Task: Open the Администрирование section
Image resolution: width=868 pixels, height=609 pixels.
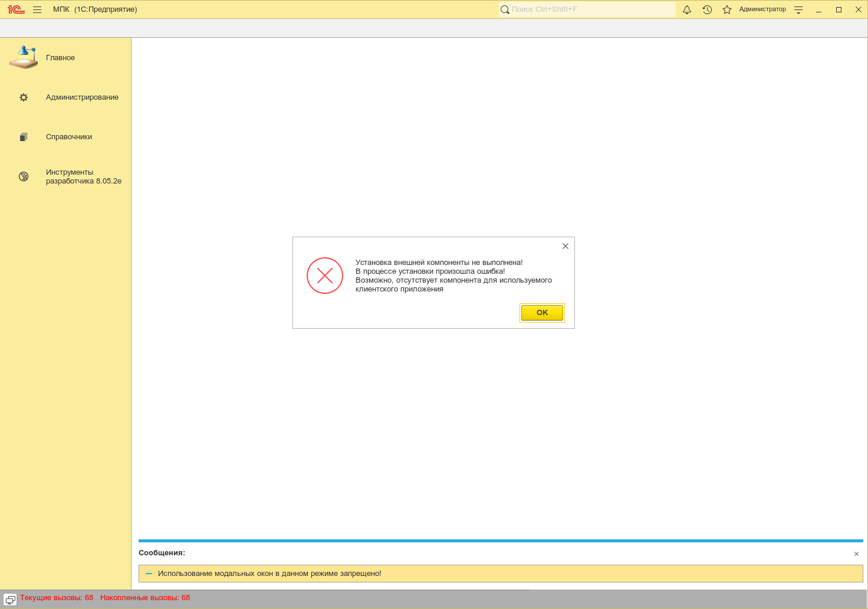Action: 82,97
